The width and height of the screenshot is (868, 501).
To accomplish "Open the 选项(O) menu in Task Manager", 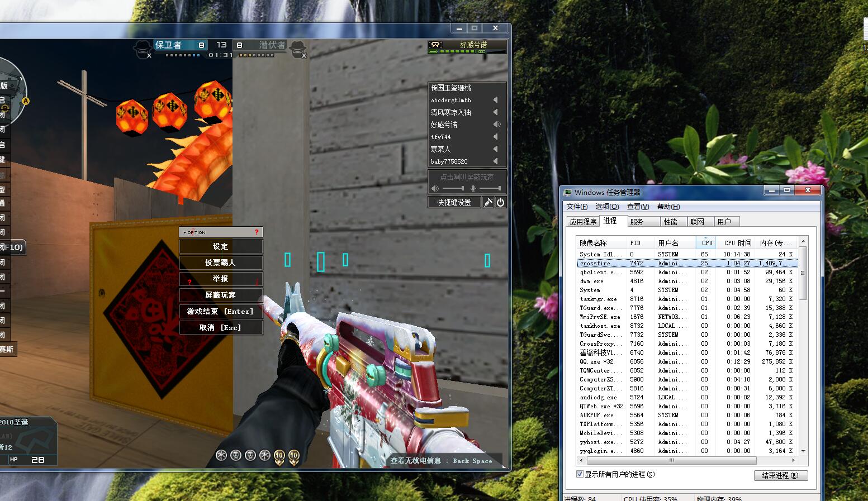I will pos(607,207).
